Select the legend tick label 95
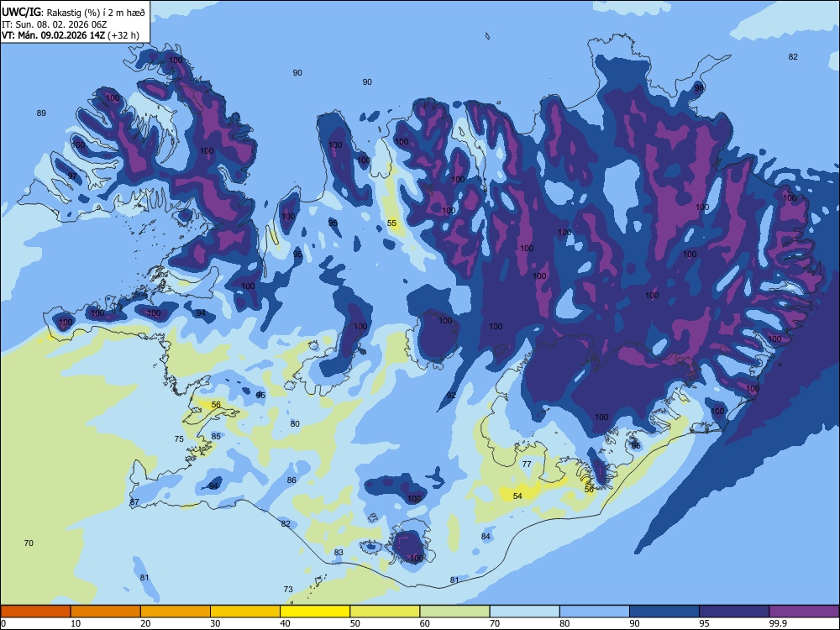Image resolution: width=840 pixels, height=630 pixels. click(705, 623)
